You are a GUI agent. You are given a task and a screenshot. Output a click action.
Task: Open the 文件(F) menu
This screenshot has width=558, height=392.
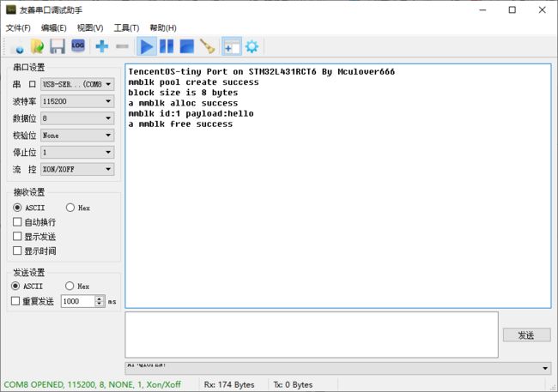pyautogui.click(x=18, y=28)
